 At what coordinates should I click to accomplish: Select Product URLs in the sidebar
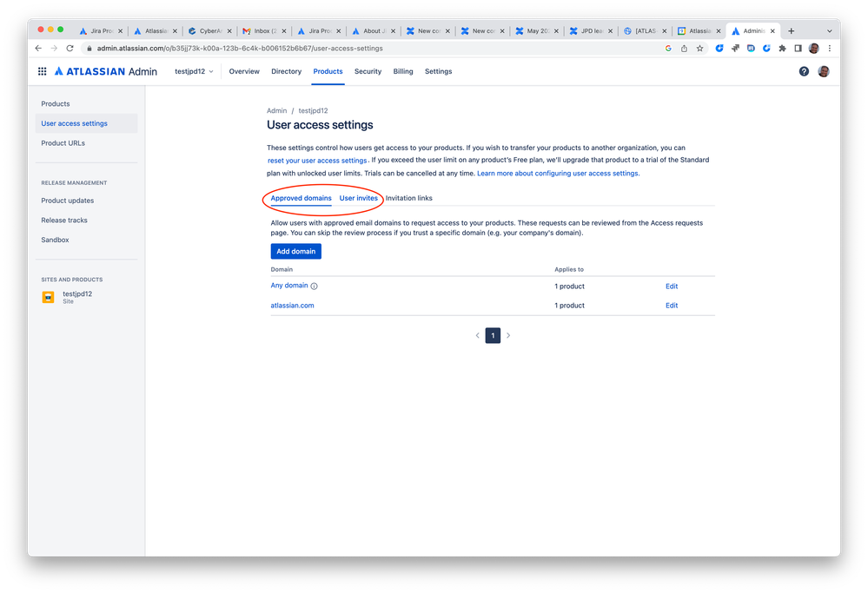point(65,142)
